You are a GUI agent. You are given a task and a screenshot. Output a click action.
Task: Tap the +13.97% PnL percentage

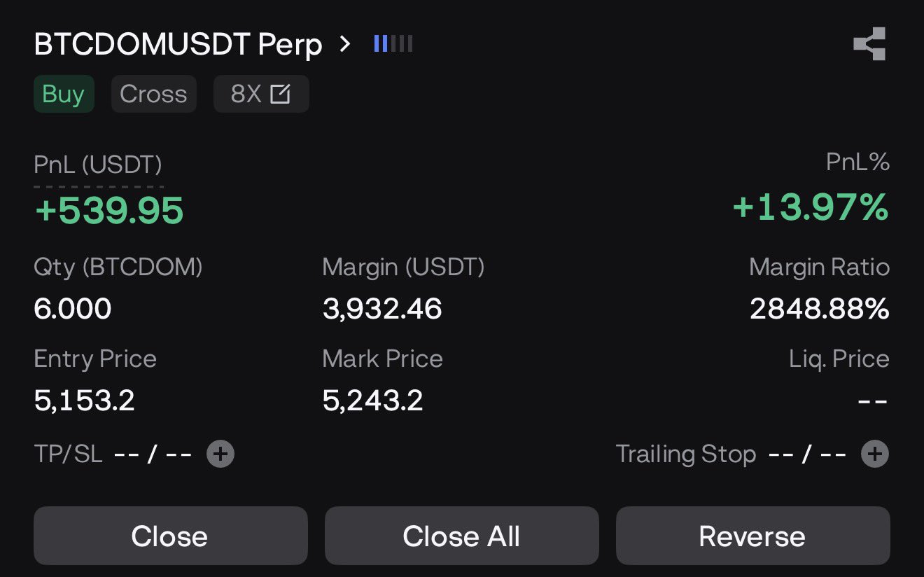point(811,208)
